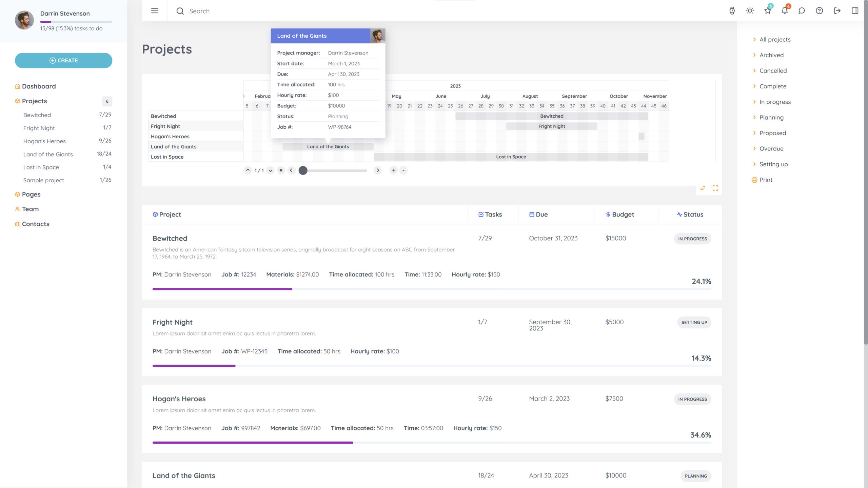
Task: Log out using the sign-out icon
Action: [x=837, y=11]
